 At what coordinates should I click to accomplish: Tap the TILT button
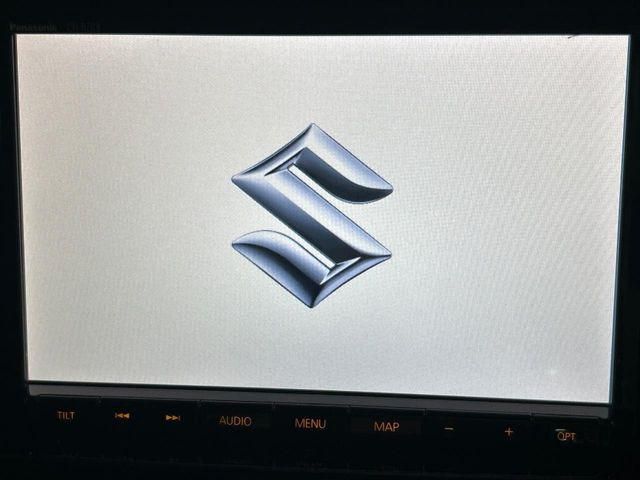pyautogui.click(x=66, y=416)
